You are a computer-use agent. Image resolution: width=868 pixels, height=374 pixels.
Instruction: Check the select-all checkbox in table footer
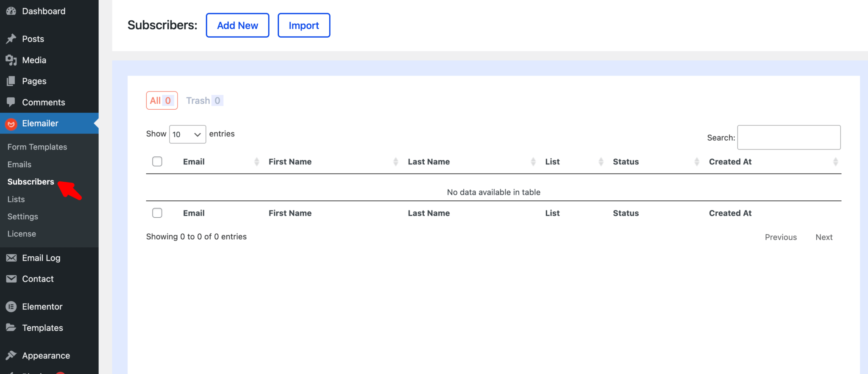click(157, 213)
